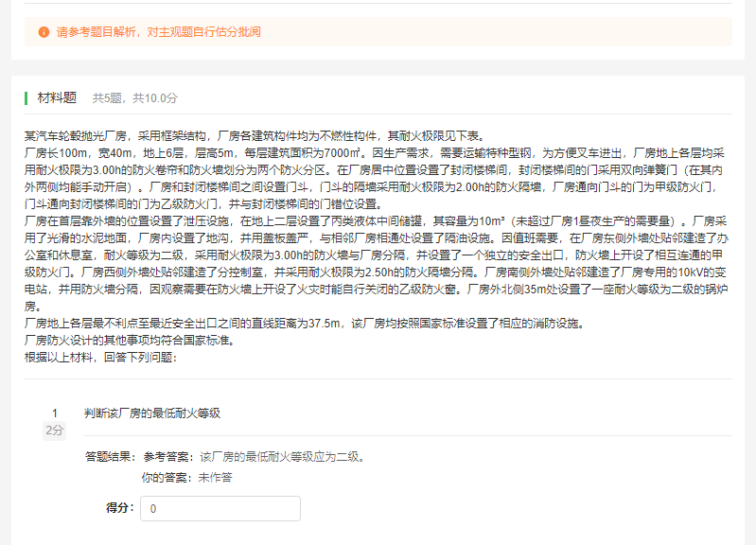Click the line 根据以上材料，回答下列问题
Screen dimensions: 756x545
pos(100,358)
